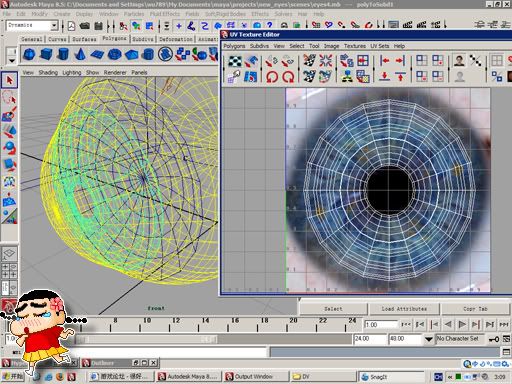Click frame 16 on the time slider
The height and width of the screenshot is (384, 512).
click(235, 324)
